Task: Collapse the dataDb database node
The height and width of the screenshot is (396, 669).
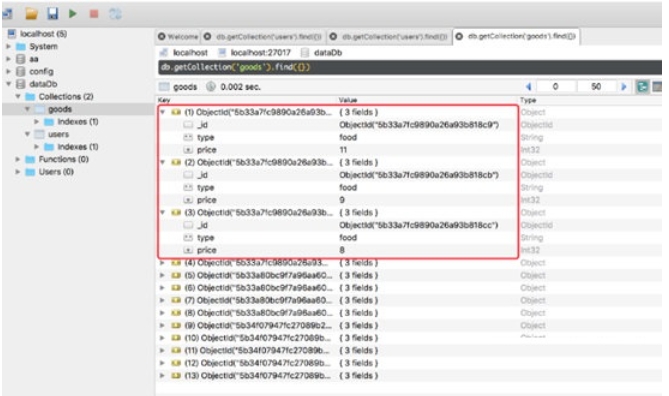Action: tap(9, 84)
